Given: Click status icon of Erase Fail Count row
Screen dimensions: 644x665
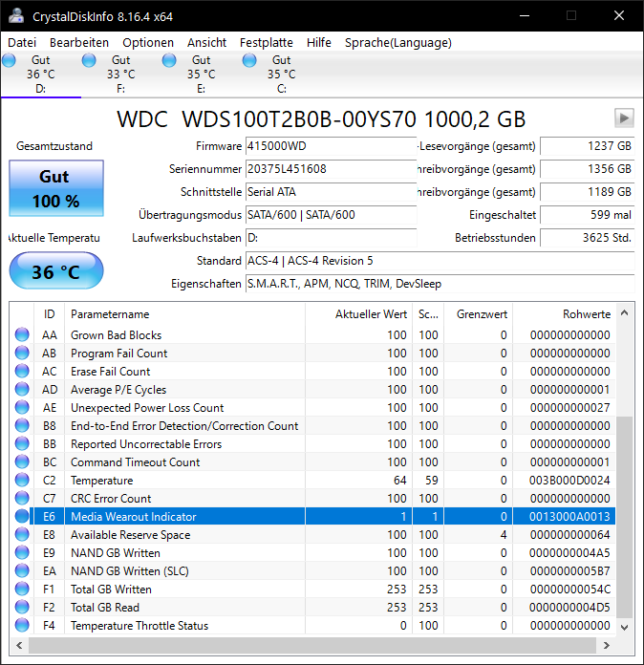Looking at the screenshot, I should 22,371.
